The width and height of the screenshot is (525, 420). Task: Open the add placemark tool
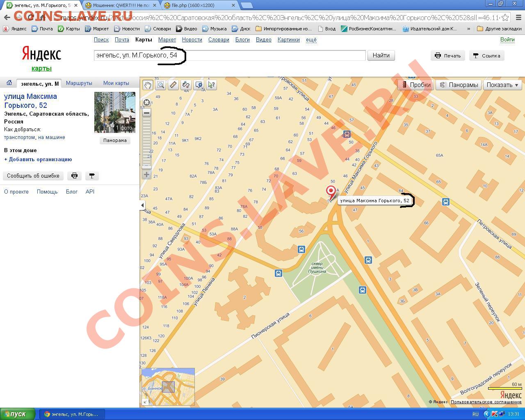pyautogui.click(x=199, y=85)
